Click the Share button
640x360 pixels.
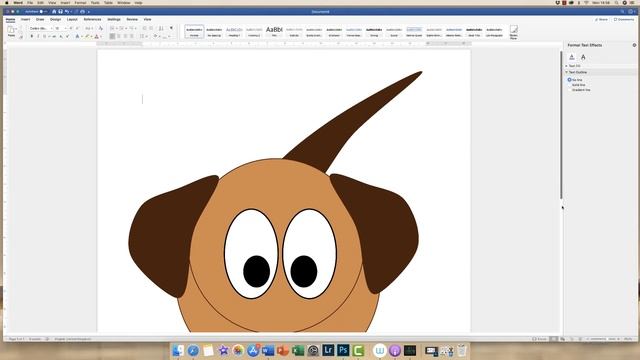pyautogui.click(x=601, y=19)
